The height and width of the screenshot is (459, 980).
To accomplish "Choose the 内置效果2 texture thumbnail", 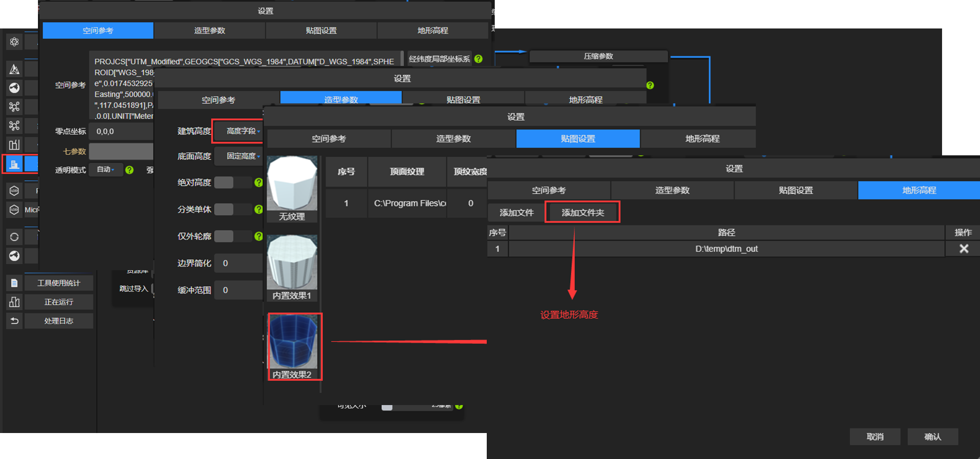I will pos(293,346).
